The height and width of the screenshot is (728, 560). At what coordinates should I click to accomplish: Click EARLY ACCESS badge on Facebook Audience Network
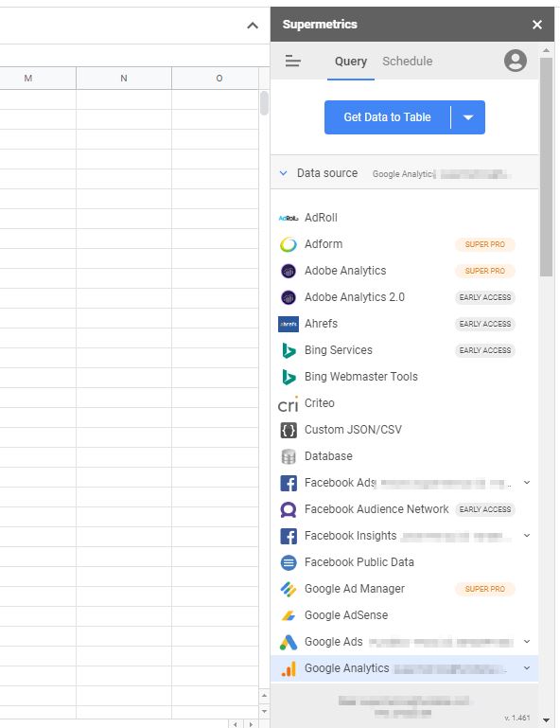tap(485, 509)
